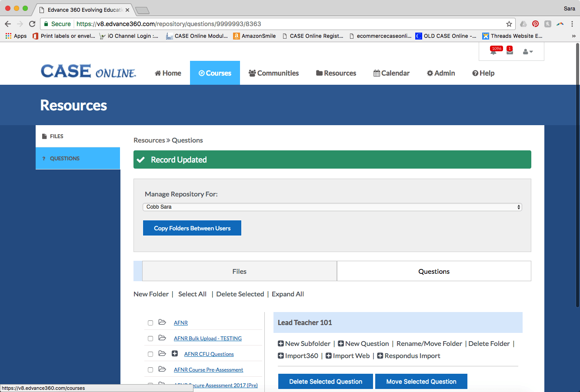Switch to the Files tab
This screenshot has height=392, width=580.
click(239, 271)
